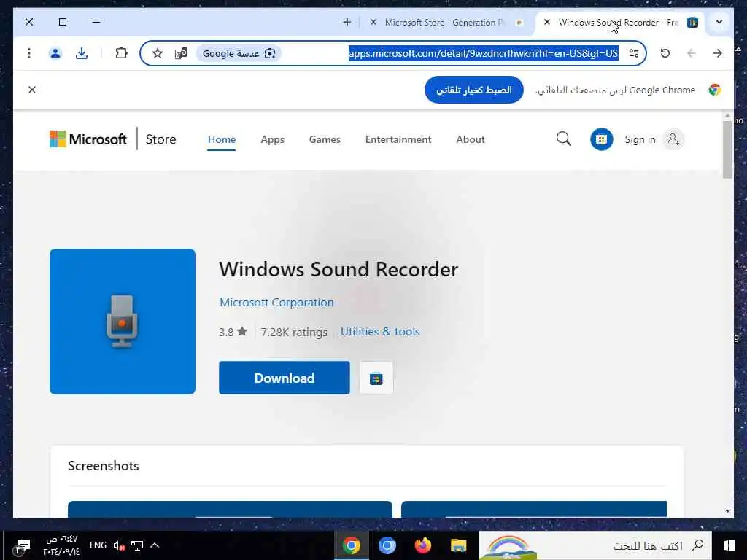The image size is (747, 560).
Task: Show Chrome downloads tray
Action: point(82,53)
